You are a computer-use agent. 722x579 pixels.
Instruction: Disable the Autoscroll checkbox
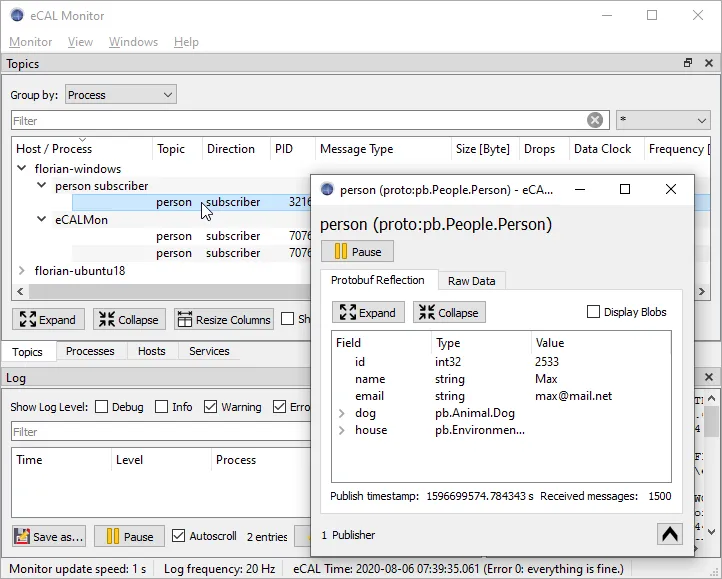[x=179, y=536]
